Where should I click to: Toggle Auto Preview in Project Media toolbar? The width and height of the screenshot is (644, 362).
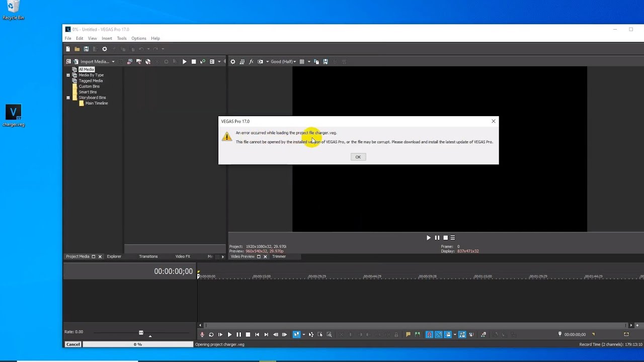pos(203,61)
